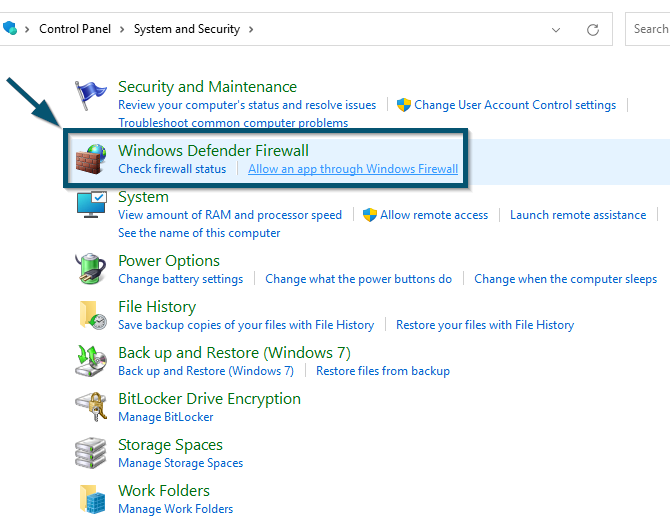This screenshot has width=670, height=528.
Task: Open Manage Work Folders link
Action: click(x=176, y=509)
